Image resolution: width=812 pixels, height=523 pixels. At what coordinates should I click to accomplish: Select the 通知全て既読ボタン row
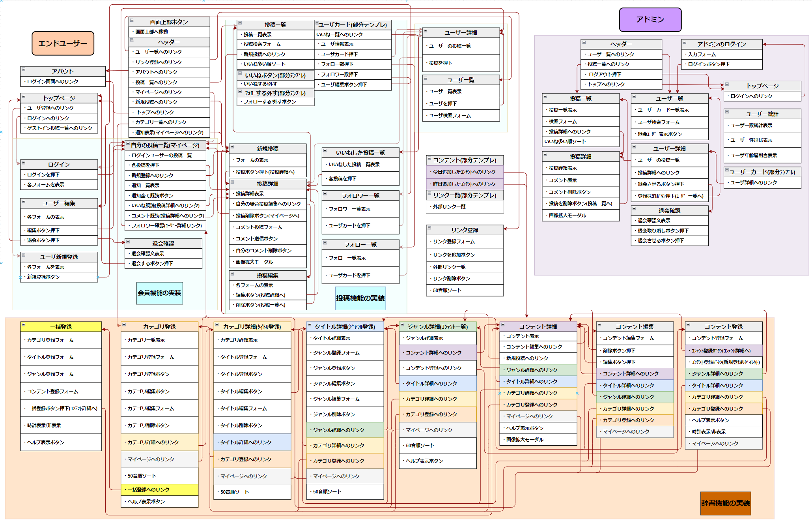[166, 195]
